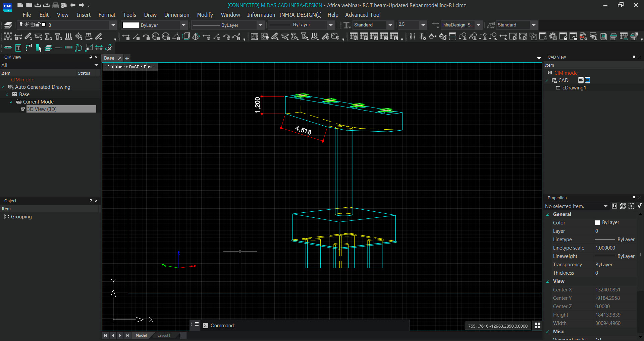Open the text height 2.5 dropdown
This screenshot has height=341, width=644.
pyautogui.click(x=423, y=25)
